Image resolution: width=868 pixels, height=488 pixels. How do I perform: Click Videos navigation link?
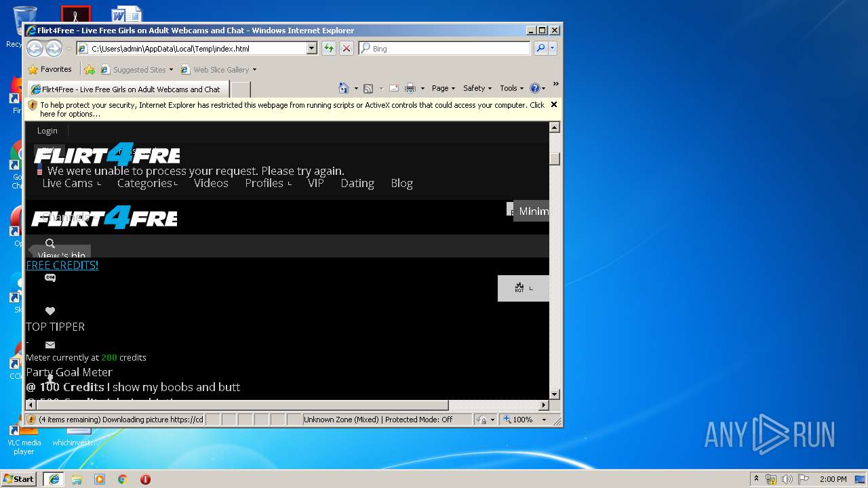tap(211, 183)
